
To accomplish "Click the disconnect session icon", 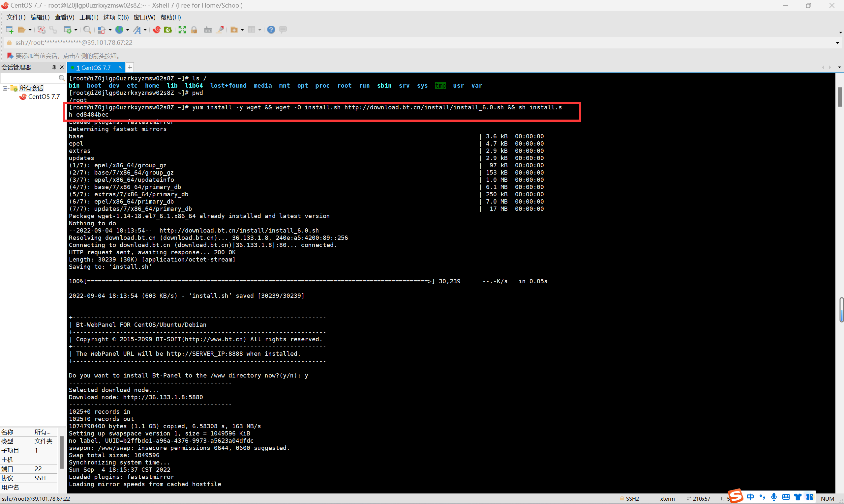I will (42, 30).
